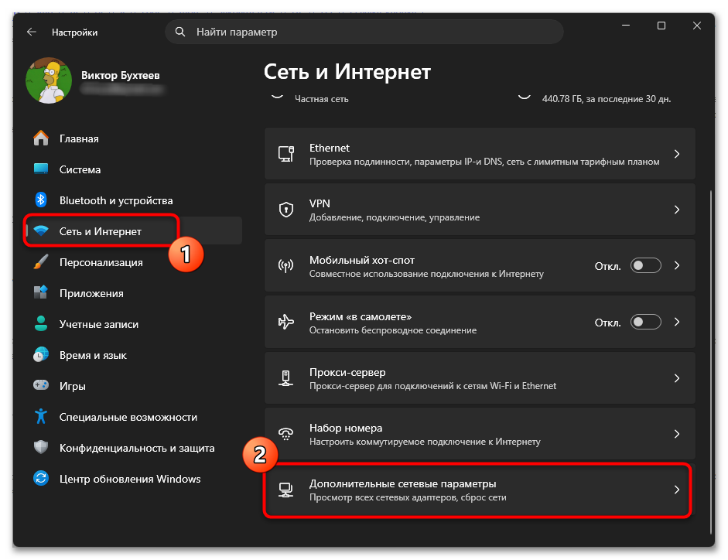Click the Частная сеть status text

[x=321, y=99]
